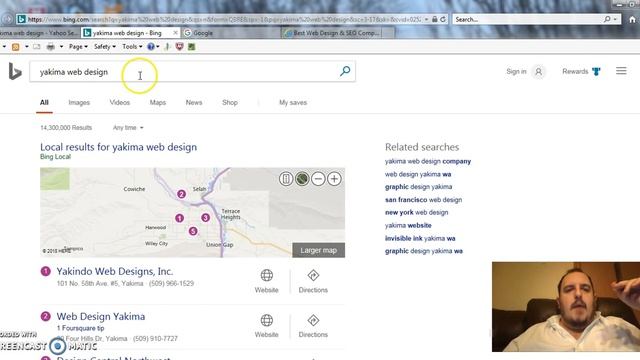Click map pin number 2
This screenshot has width=640, height=360.
[x=182, y=194]
